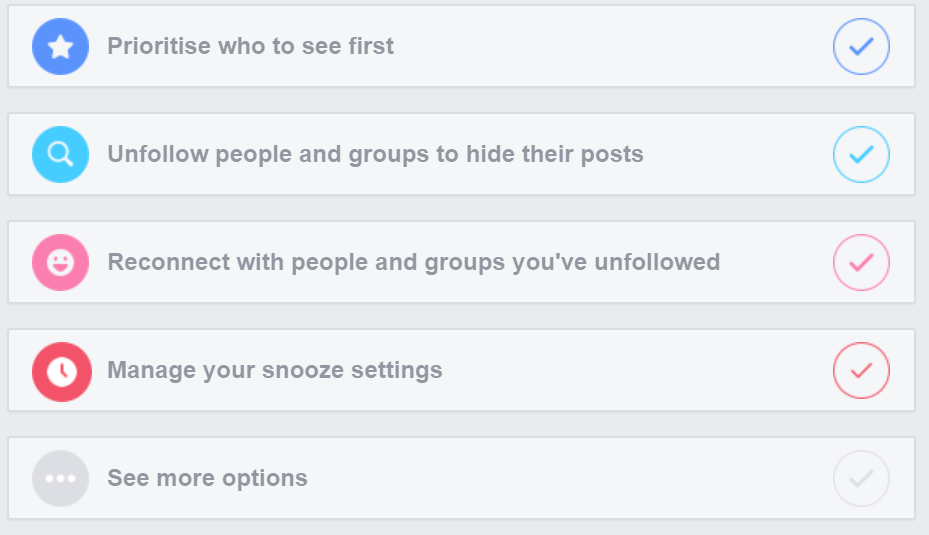Image resolution: width=929 pixels, height=535 pixels.
Task: Click the grey three-dots icon
Action: pos(60,478)
